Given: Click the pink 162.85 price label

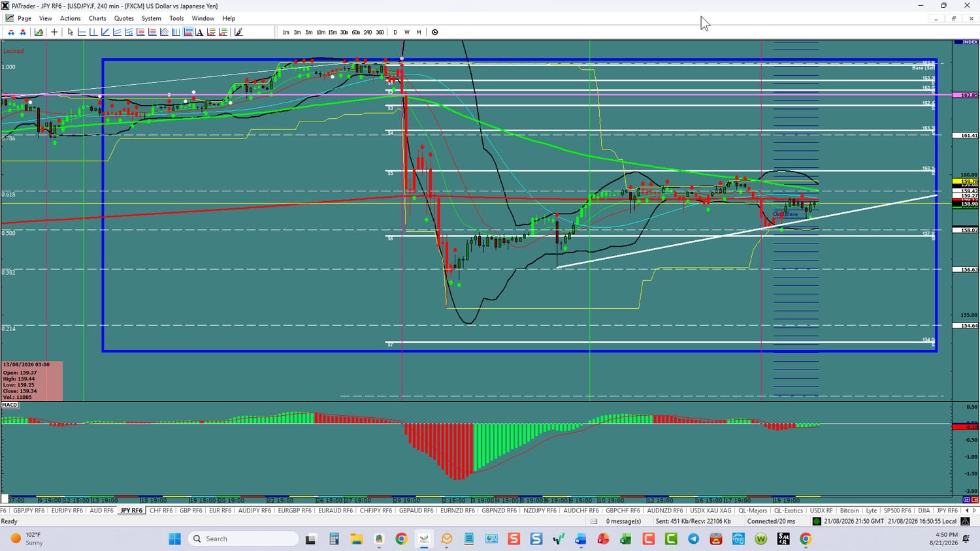Looking at the screenshot, I should [966, 95].
